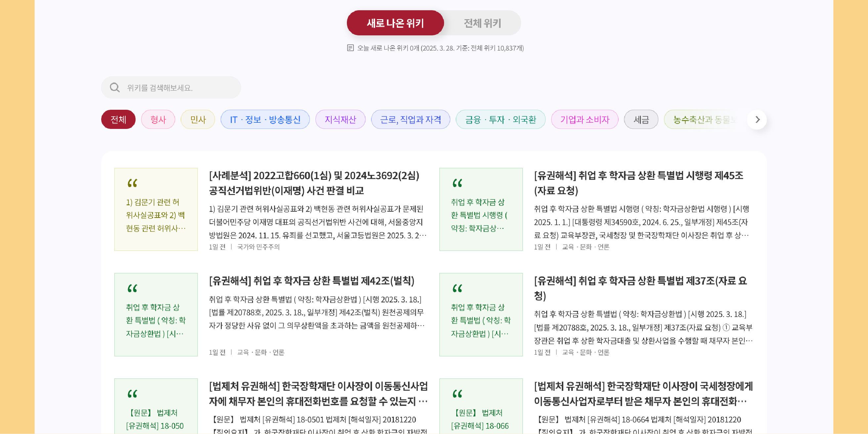Screen dimensions: 868x434
Task: Focus the 위키를 검색해보세요 search field
Action: [x=171, y=88]
